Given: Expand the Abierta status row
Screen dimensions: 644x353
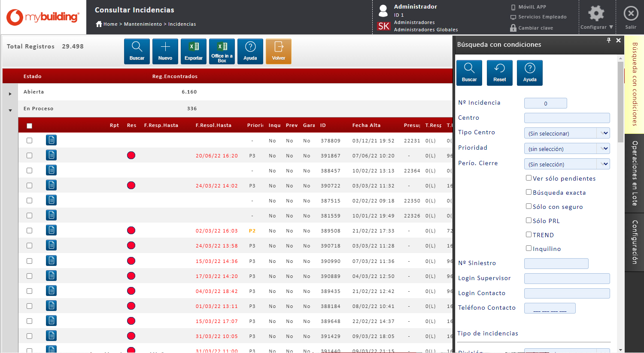Looking at the screenshot, I should pos(10,94).
